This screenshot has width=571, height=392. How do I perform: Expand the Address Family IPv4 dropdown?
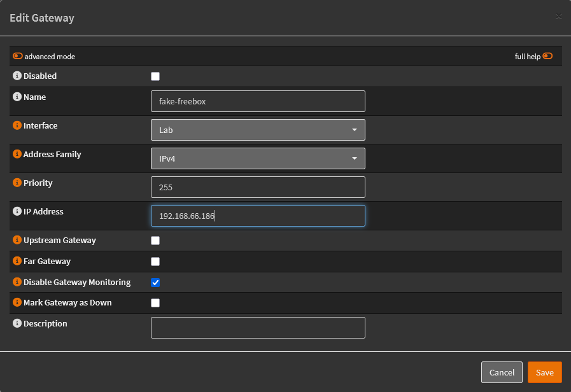pyautogui.click(x=258, y=158)
